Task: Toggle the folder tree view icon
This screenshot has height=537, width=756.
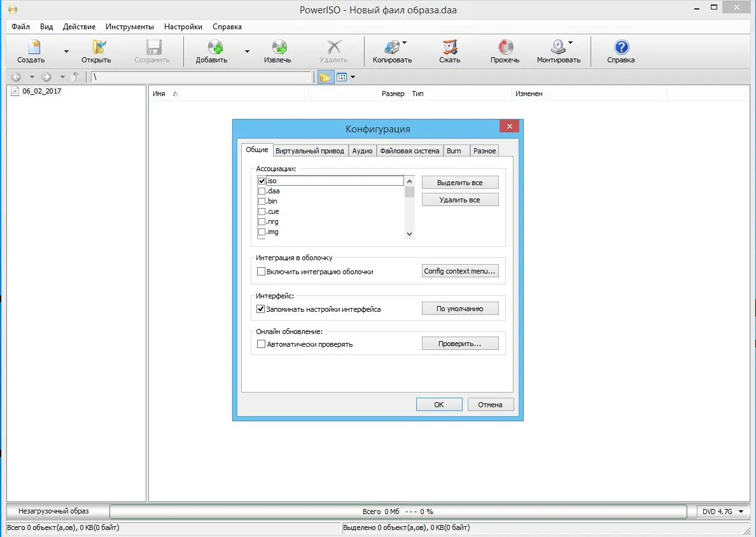Action: [x=325, y=77]
